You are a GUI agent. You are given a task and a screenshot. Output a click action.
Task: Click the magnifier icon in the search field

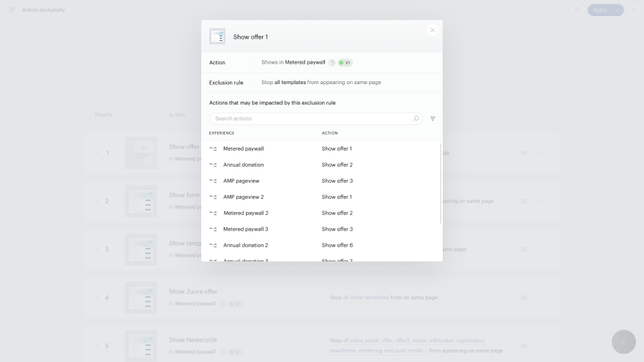tap(416, 118)
